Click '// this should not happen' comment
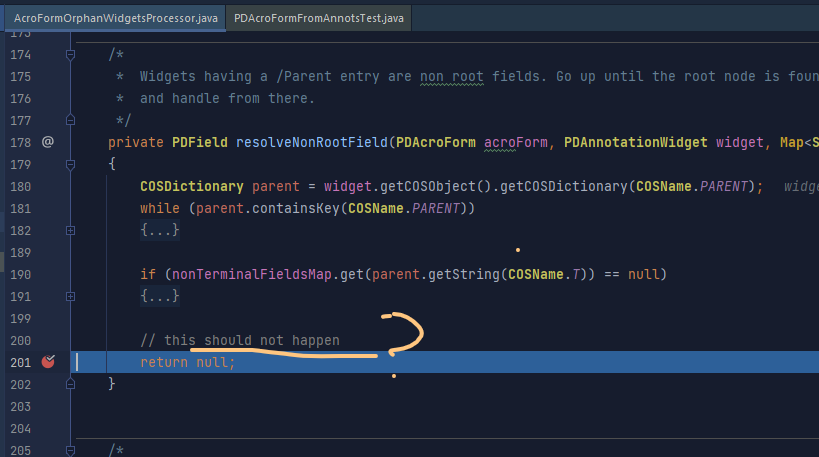Screen dimensions: 819x457 pyautogui.click(x=240, y=341)
